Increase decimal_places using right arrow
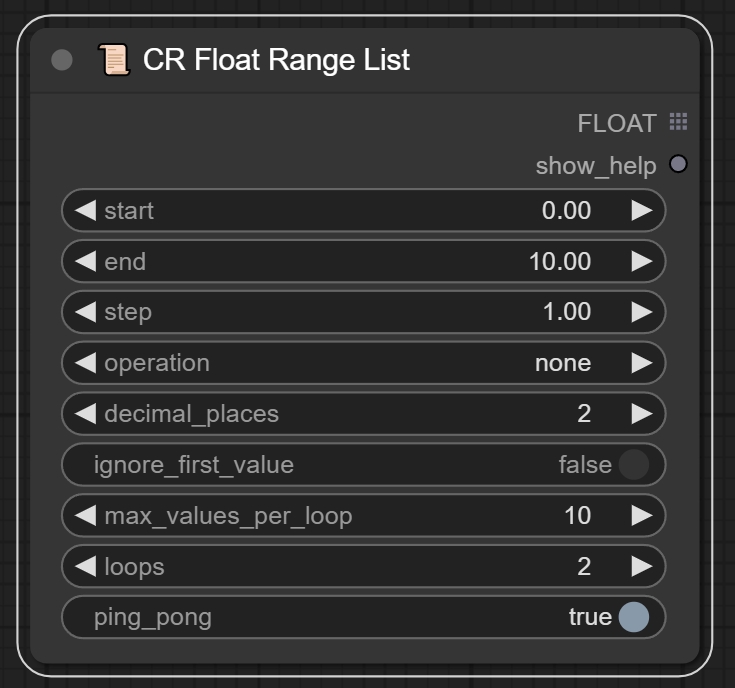Viewport: 735px width, 688px height. coord(641,413)
